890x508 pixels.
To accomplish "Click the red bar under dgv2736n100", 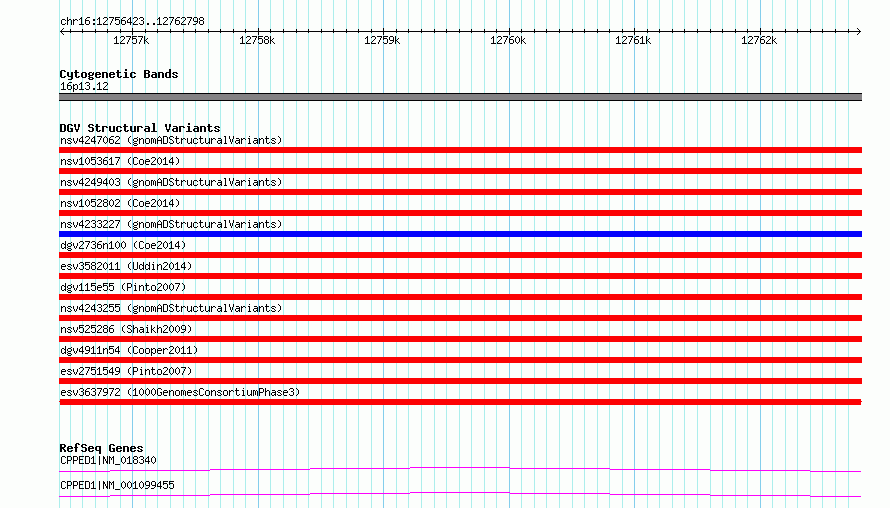I will coord(460,255).
